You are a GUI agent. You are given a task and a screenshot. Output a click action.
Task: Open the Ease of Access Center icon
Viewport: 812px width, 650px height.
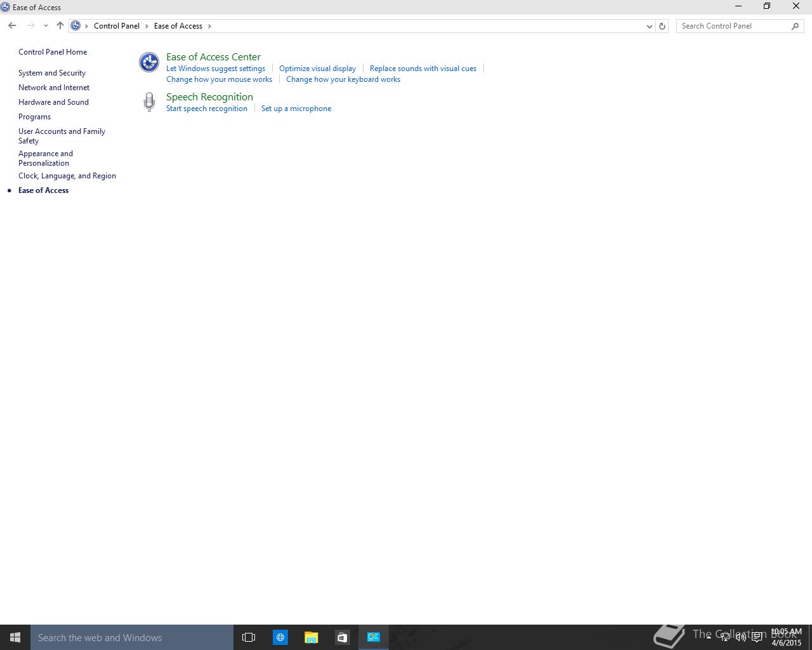(149, 62)
